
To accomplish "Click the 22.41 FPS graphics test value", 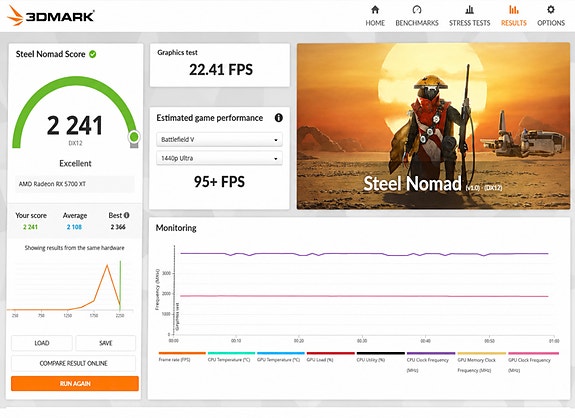I will 221,70.
